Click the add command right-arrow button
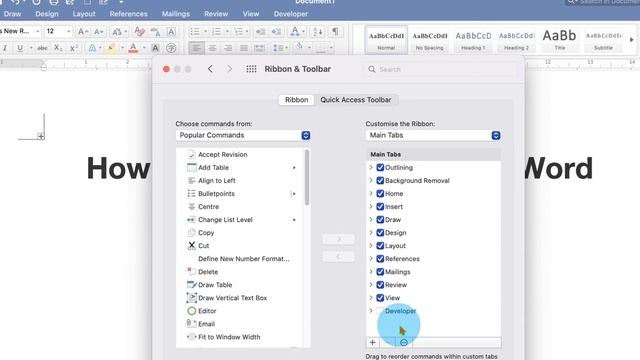This screenshot has width=640, height=360. point(338,239)
